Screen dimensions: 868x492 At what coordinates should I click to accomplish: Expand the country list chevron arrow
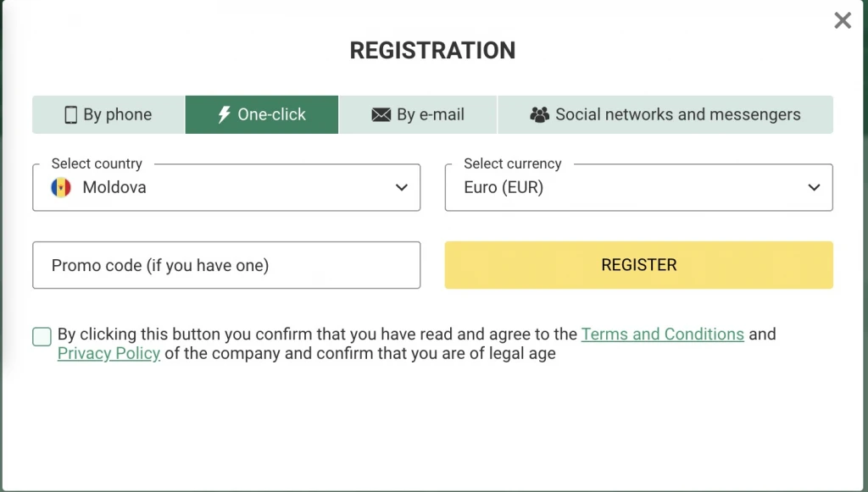402,188
